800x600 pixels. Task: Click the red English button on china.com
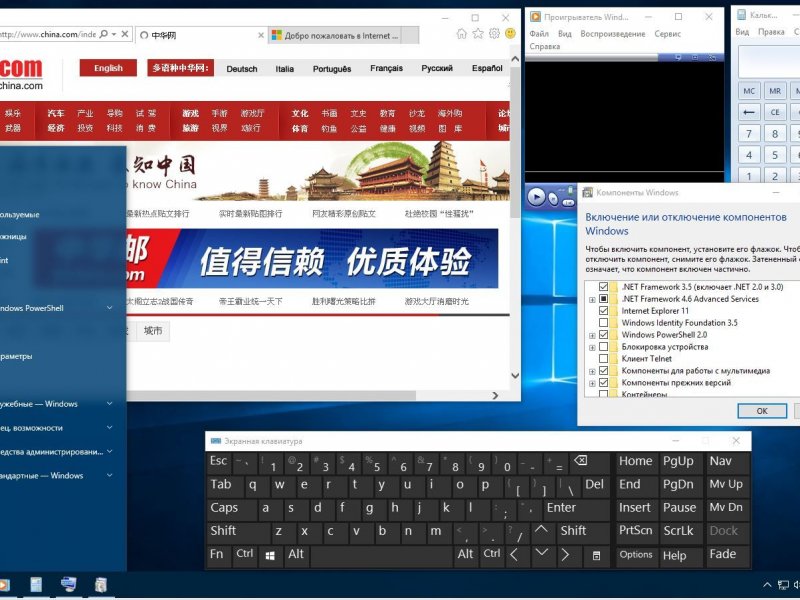click(x=108, y=68)
